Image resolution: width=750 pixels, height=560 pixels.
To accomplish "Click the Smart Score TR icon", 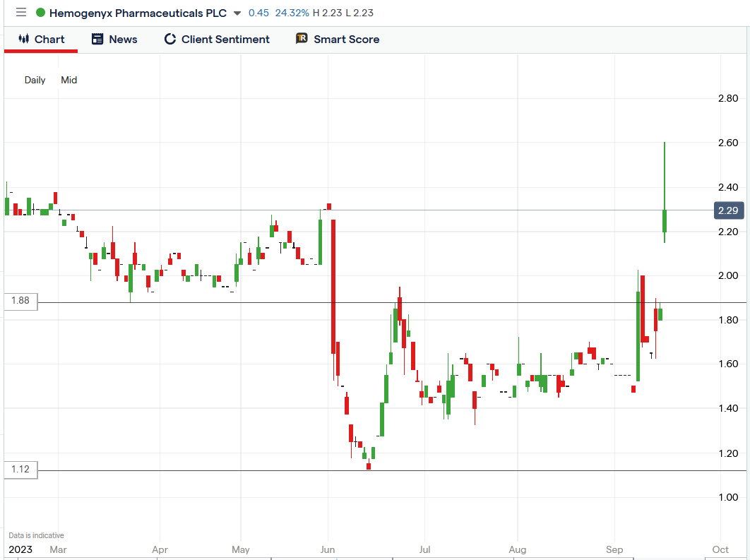I will pos(302,38).
